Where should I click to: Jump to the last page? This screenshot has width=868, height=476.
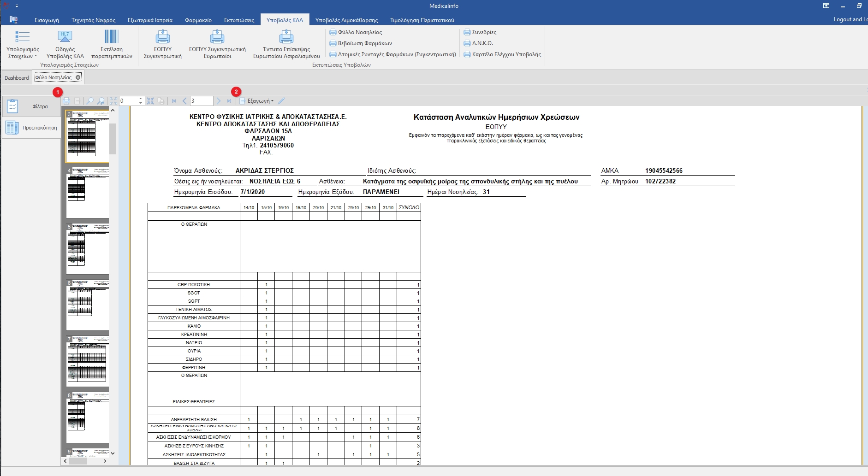point(229,101)
